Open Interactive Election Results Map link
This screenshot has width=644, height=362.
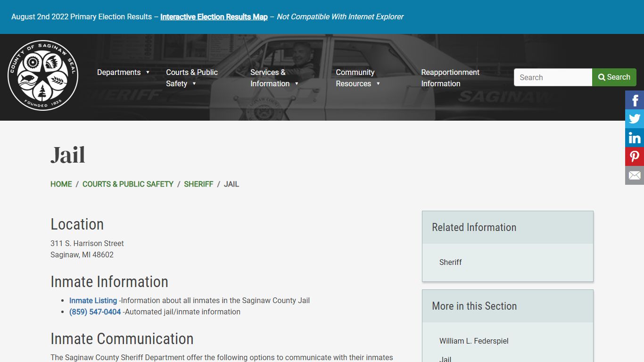click(214, 17)
